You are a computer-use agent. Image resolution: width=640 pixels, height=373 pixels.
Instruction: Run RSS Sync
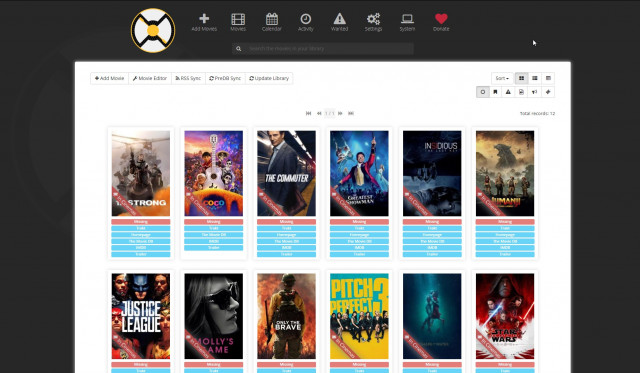tap(188, 78)
